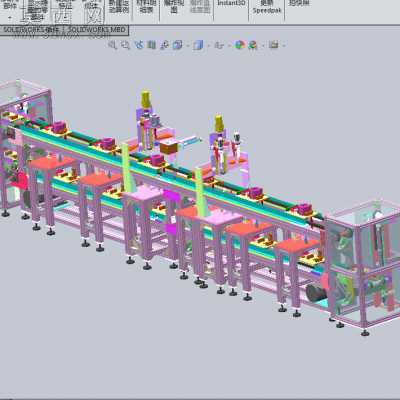The width and height of the screenshot is (400, 400).
Task: Choose the Display Style cube icon
Action: (198, 45)
